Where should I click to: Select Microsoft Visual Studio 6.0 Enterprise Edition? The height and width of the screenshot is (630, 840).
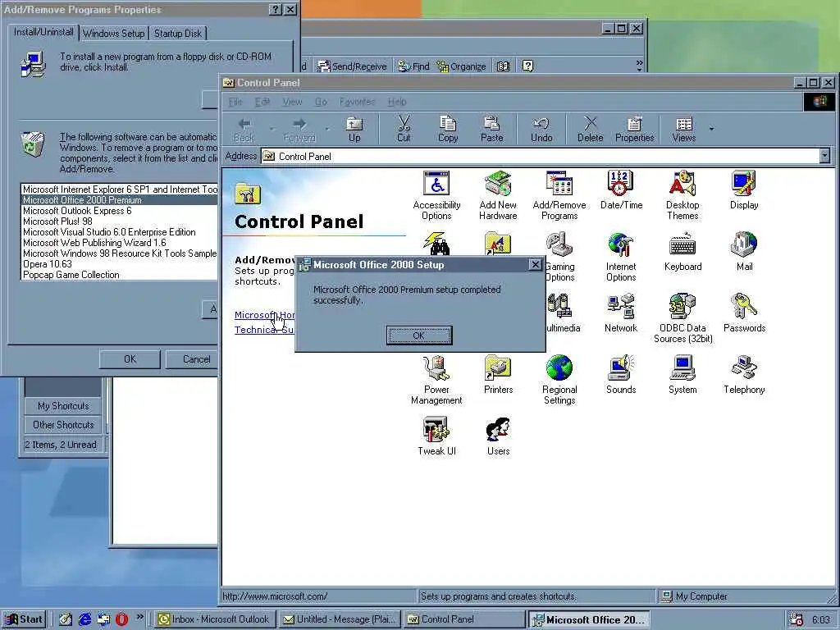(120, 232)
